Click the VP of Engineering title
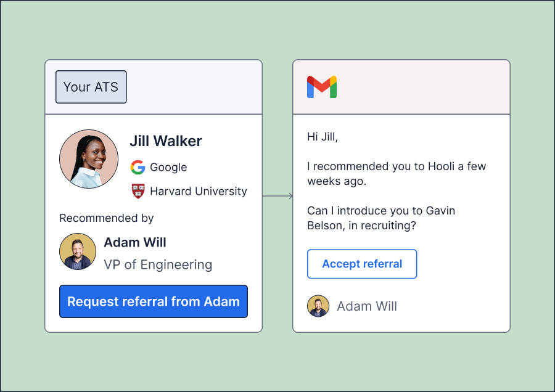Image resolution: width=555 pixels, height=392 pixels. click(x=158, y=265)
